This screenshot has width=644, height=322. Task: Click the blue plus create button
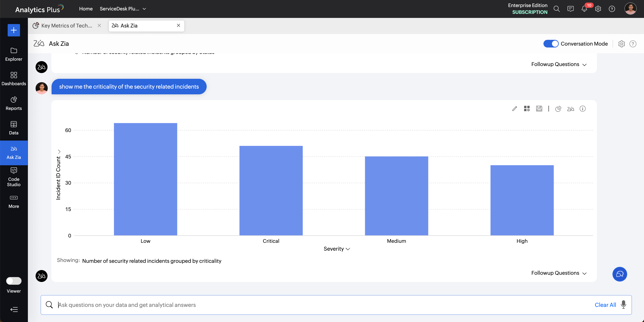[x=14, y=30]
